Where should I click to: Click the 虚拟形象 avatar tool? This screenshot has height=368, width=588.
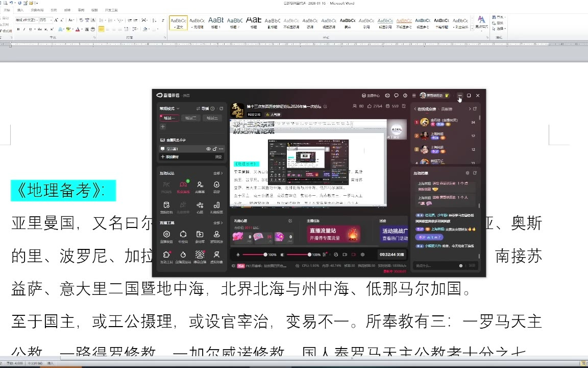click(x=216, y=256)
